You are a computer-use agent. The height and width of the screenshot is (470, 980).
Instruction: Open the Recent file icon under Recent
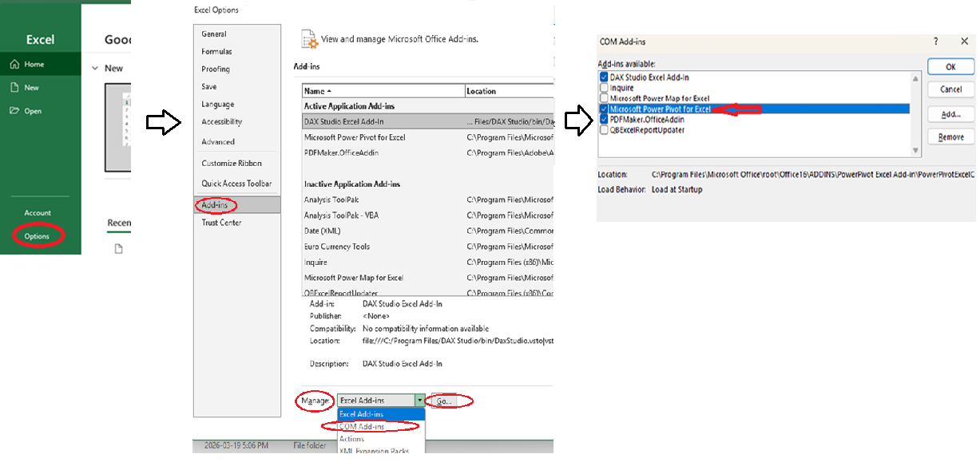[x=117, y=248]
